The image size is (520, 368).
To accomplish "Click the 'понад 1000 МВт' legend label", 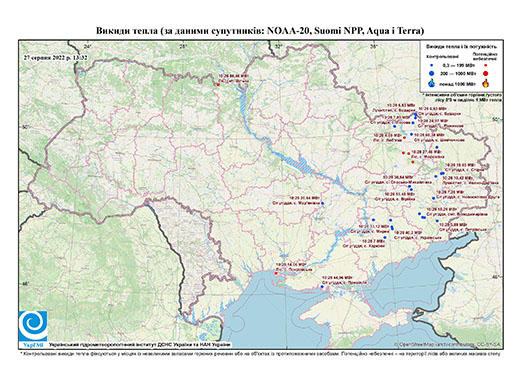I will (x=458, y=84).
